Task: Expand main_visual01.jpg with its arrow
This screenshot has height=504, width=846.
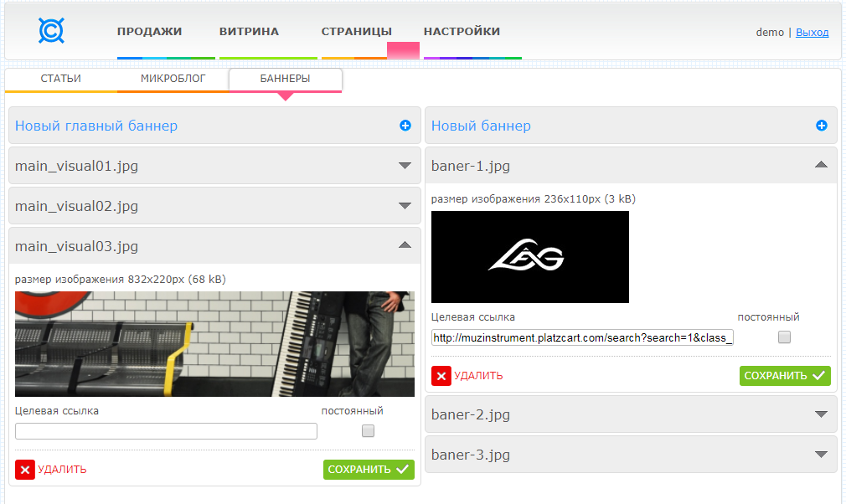Action: (x=405, y=166)
